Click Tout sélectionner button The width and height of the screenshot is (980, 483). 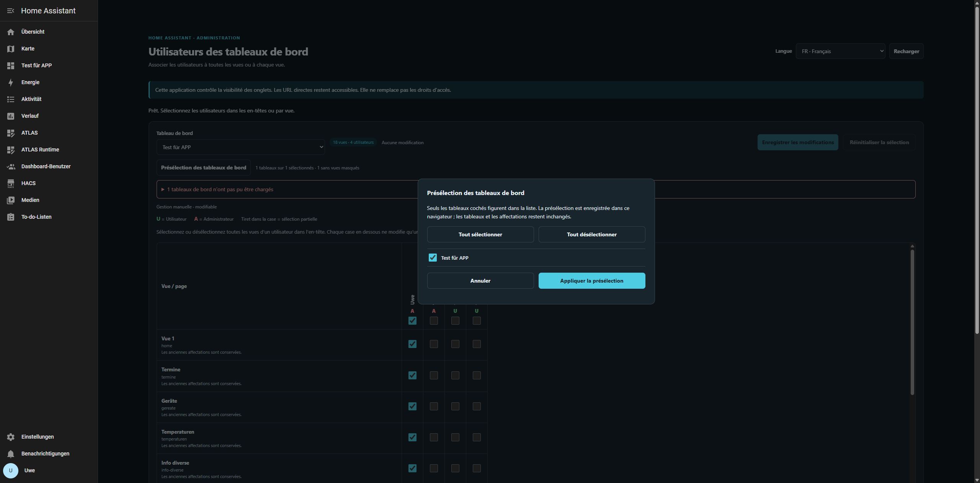point(480,234)
